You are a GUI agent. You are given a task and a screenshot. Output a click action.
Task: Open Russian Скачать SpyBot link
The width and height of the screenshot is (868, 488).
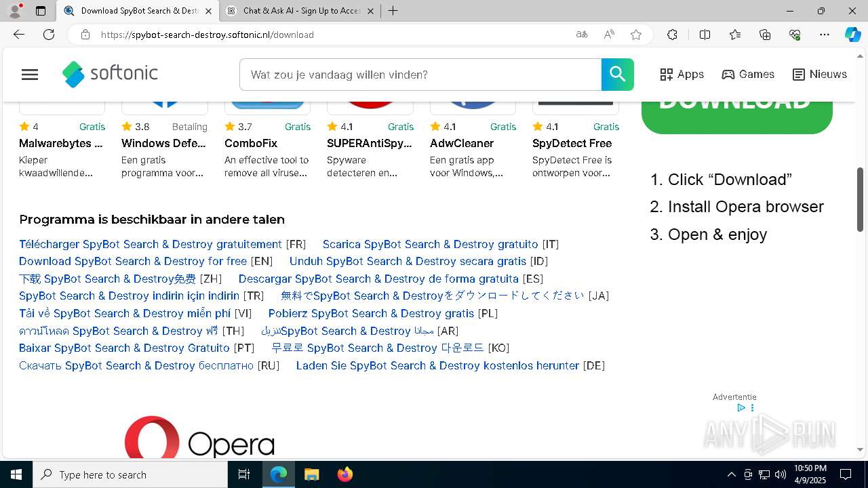coord(136,365)
